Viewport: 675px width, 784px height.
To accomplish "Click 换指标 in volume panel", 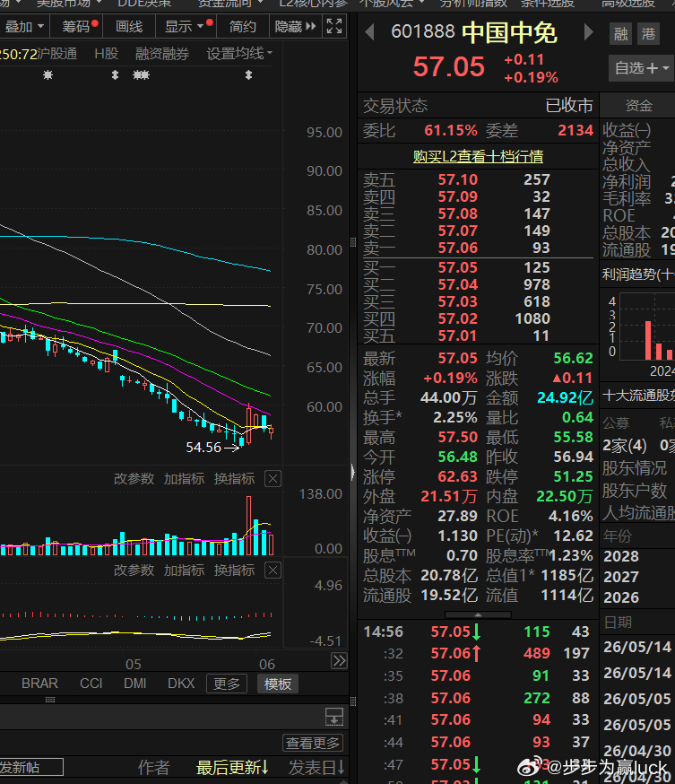I will [x=234, y=479].
